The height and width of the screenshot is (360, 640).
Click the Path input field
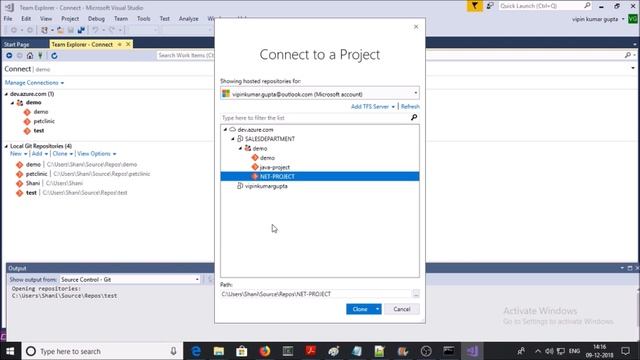click(x=316, y=294)
